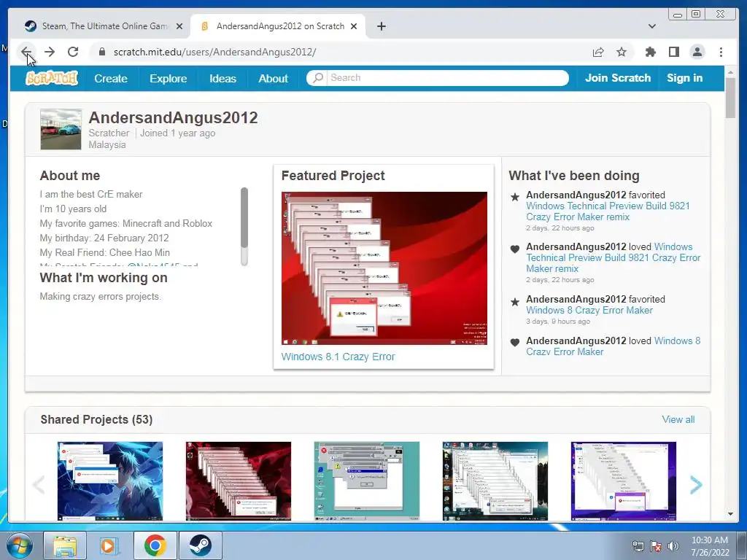Open loved Windows Technical Preview Build 9821 link

[613, 257]
